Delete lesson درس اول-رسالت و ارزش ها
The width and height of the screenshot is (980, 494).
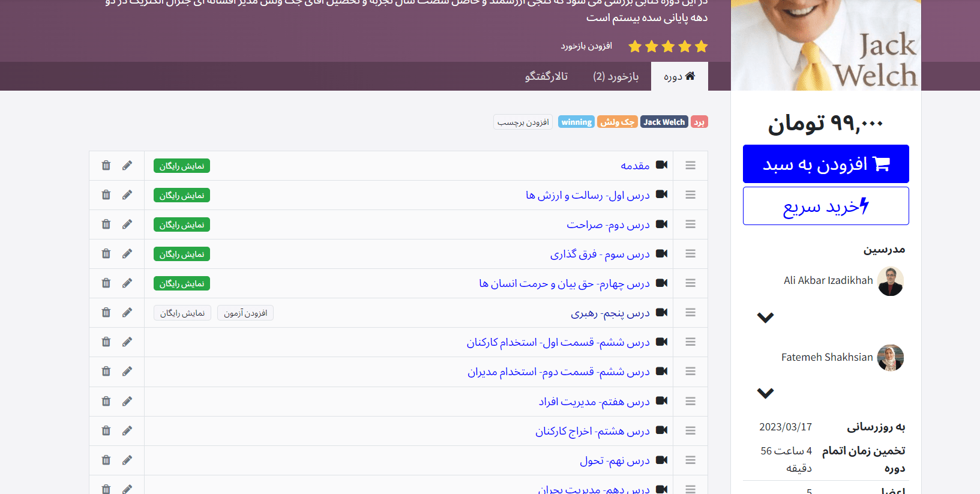click(x=106, y=194)
